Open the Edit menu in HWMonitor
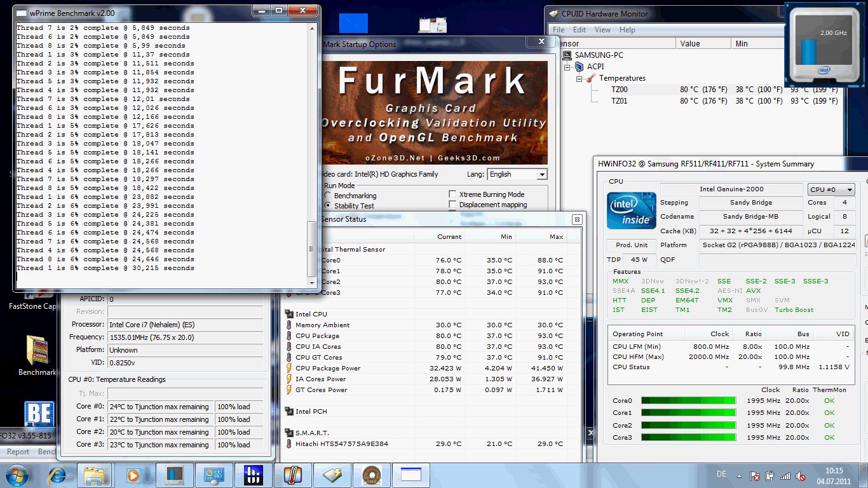This screenshot has width=868, height=488. [x=580, y=30]
